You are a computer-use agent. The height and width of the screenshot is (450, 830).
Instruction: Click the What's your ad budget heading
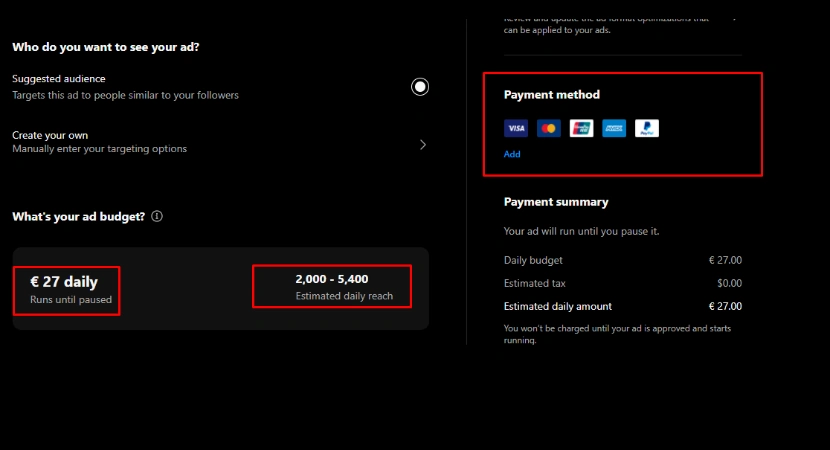78,216
